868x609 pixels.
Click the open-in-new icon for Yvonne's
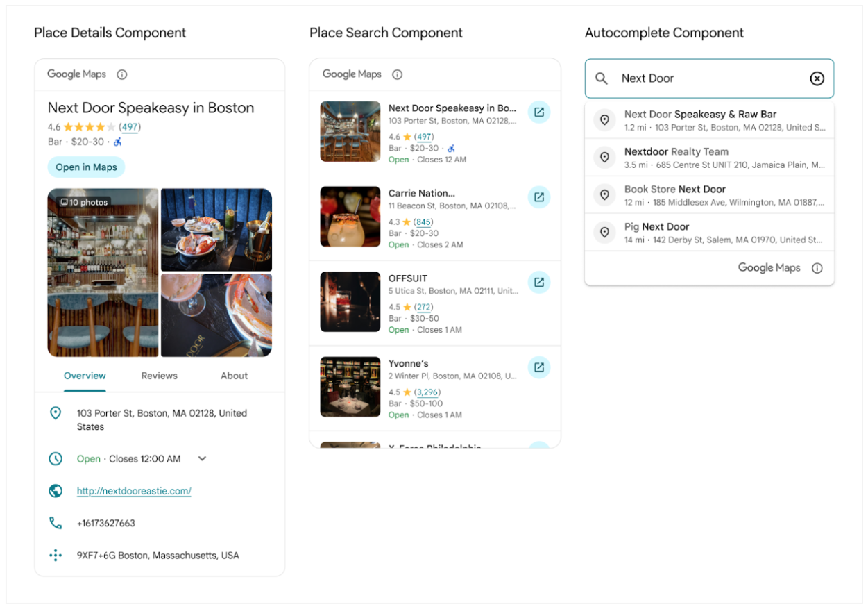click(x=539, y=367)
